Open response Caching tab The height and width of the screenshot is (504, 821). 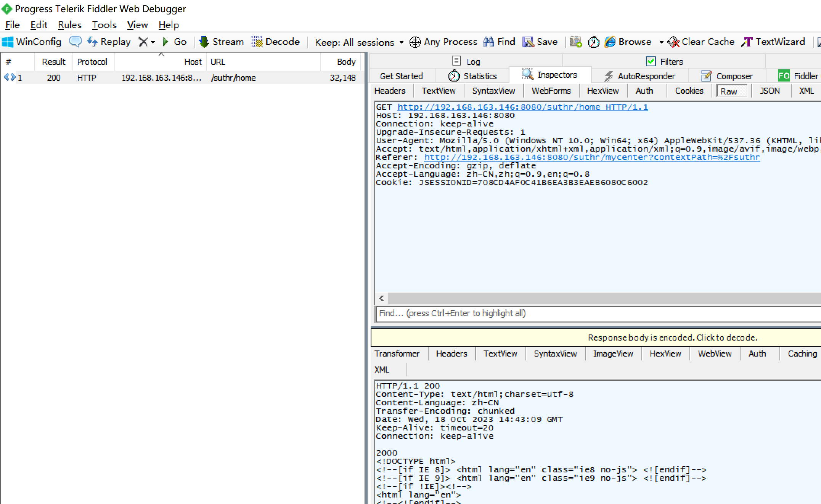[x=802, y=354]
